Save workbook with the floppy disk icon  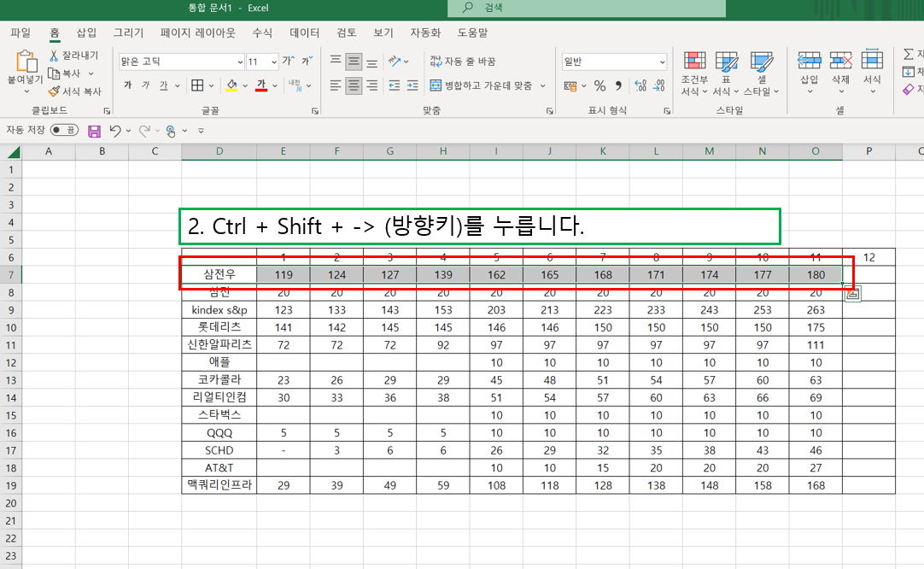coord(94,131)
